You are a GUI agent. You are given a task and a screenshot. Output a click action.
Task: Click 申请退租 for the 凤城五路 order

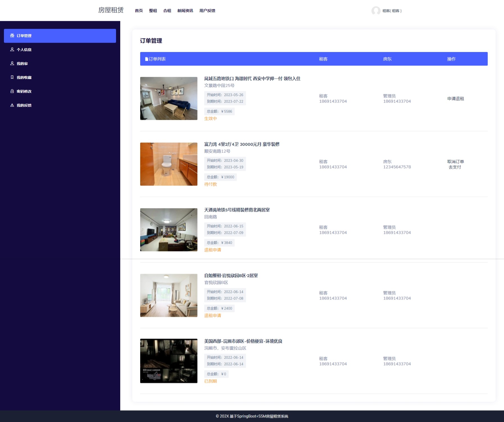click(x=455, y=99)
